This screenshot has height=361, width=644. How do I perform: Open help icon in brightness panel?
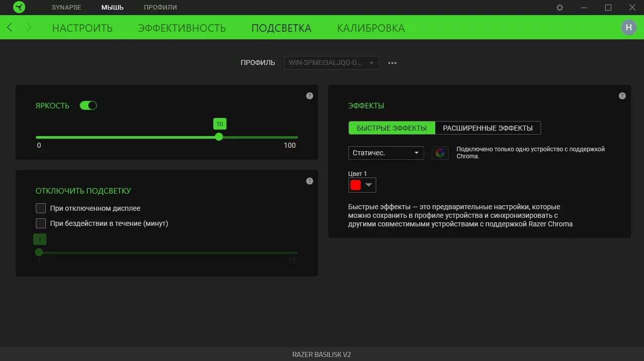coord(310,96)
